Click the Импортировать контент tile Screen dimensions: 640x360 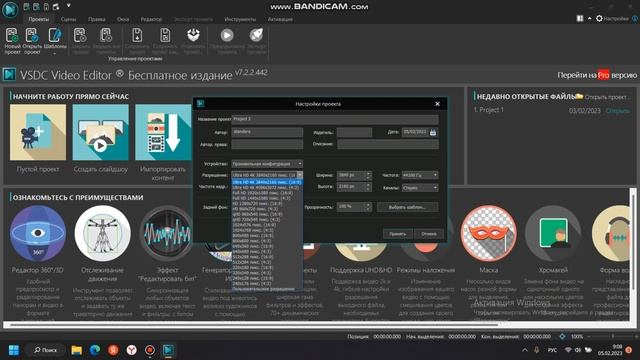click(x=163, y=132)
